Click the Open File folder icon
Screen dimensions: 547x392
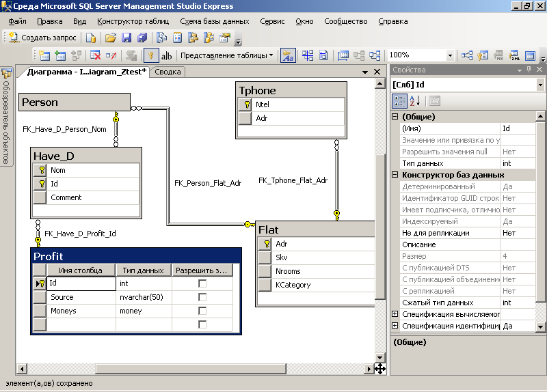coord(111,38)
